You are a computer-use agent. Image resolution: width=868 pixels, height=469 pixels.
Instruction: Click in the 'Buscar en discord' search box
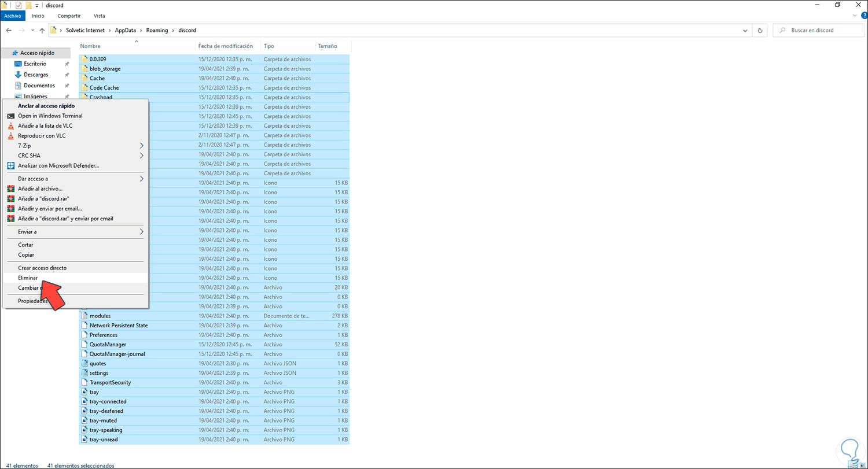click(x=819, y=30)
